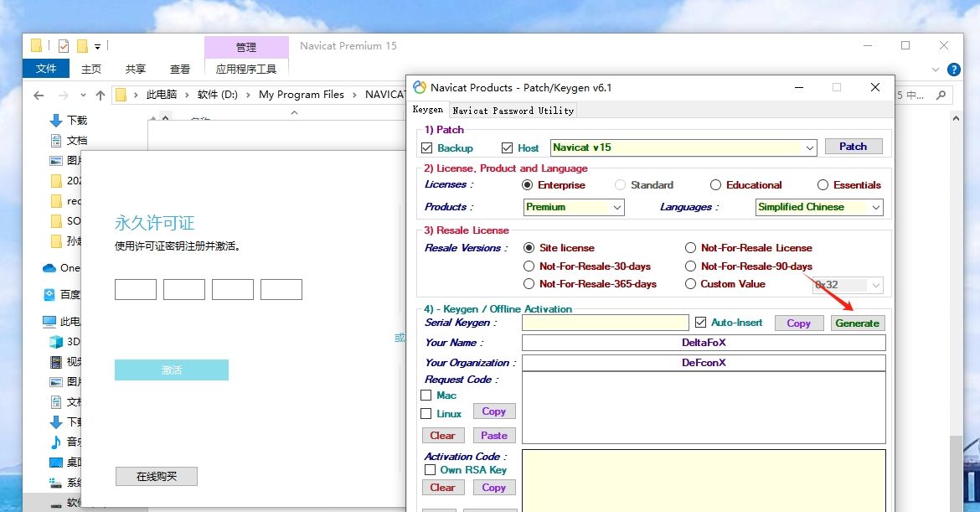Open the Navicat v15 version dropdown

pyautogui.click(x=809, y=147)
